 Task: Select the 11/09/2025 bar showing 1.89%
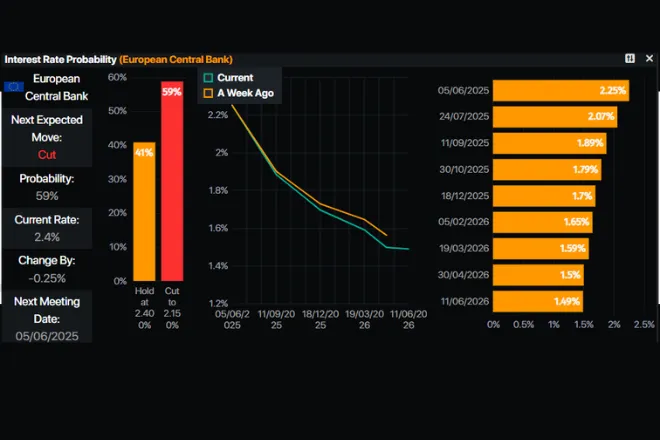[x=550, y=143]
